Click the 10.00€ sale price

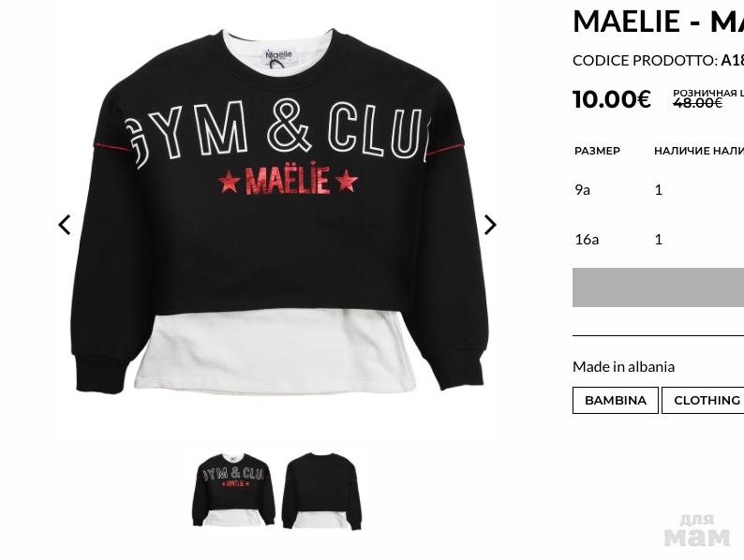pyautogui.click(x=612, y=99)
